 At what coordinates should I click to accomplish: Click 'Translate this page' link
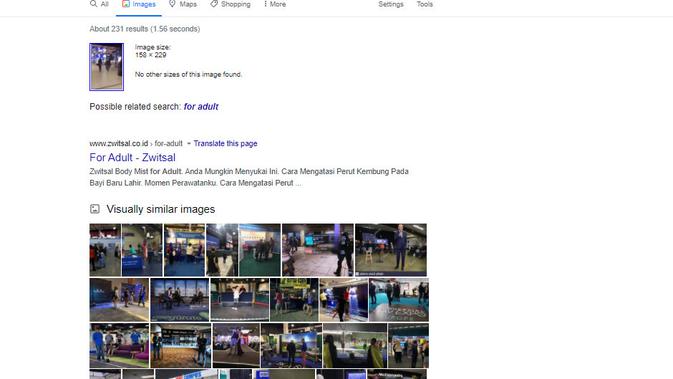pyautogui.click(x=225, y=143)
